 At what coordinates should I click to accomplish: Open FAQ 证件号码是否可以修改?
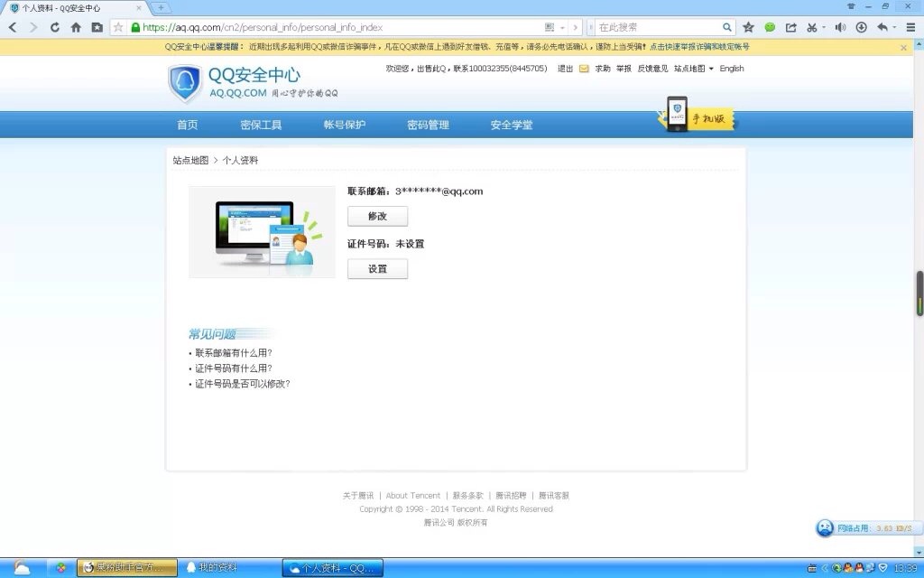click(242, 383)
